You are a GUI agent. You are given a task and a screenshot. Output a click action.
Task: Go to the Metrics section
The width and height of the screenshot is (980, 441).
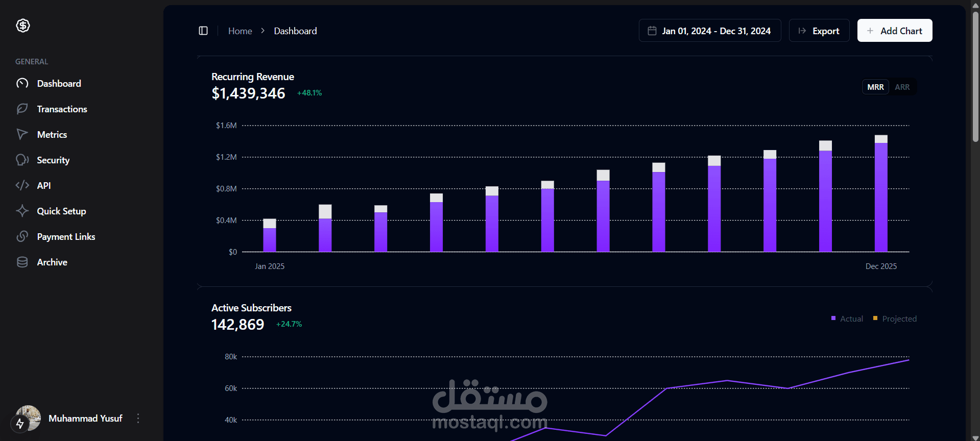coord(52,134)
